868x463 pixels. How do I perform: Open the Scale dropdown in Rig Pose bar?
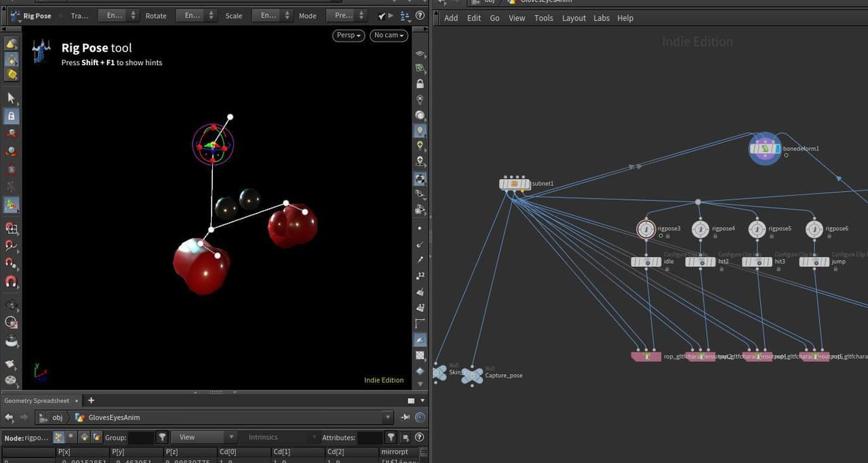[x=272, y=16]
